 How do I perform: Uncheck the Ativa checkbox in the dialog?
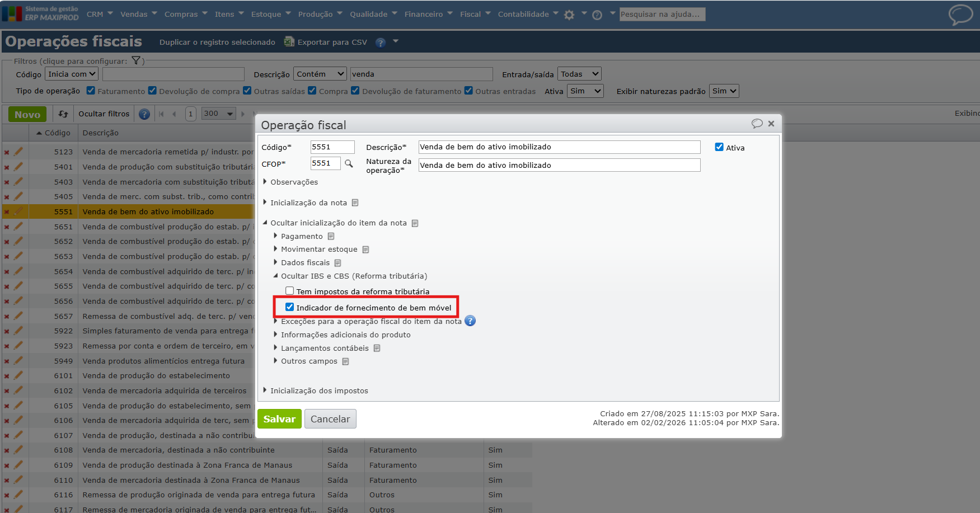pyautogui.click(x=719, y=147)
